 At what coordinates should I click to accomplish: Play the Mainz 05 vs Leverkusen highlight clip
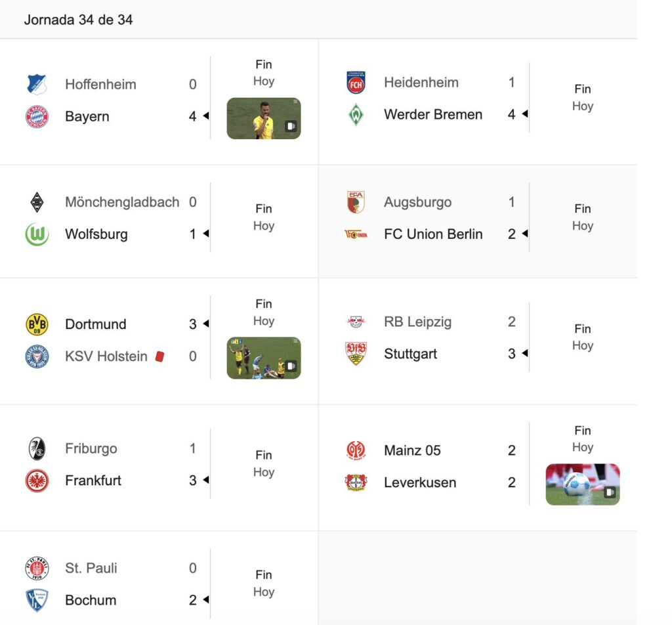583,485
